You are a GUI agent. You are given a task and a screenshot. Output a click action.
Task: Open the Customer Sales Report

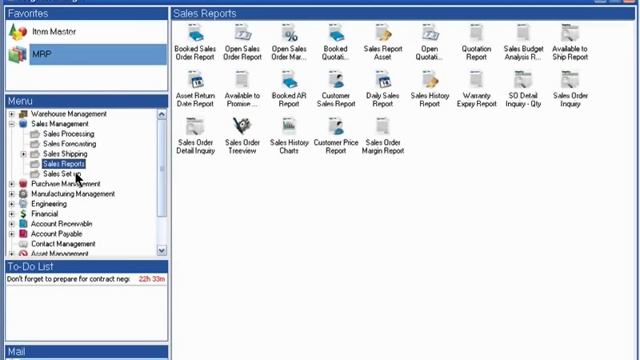[336, 89]
